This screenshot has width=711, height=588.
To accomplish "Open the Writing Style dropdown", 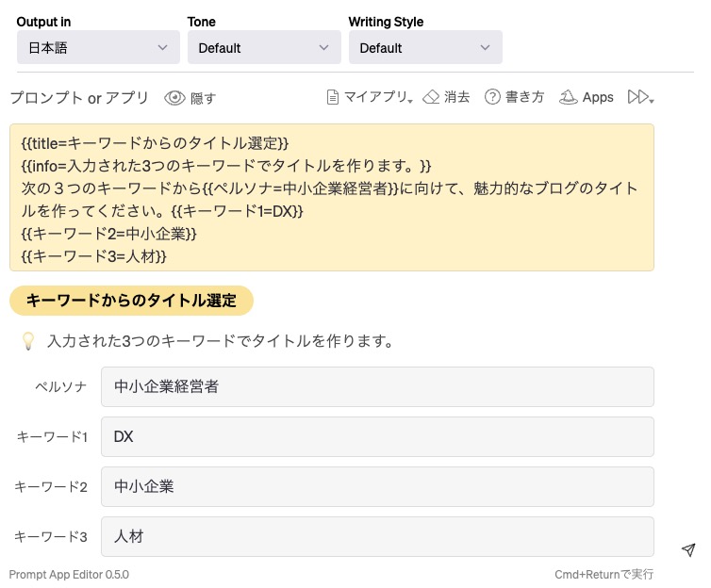I will tap(425, 47).
